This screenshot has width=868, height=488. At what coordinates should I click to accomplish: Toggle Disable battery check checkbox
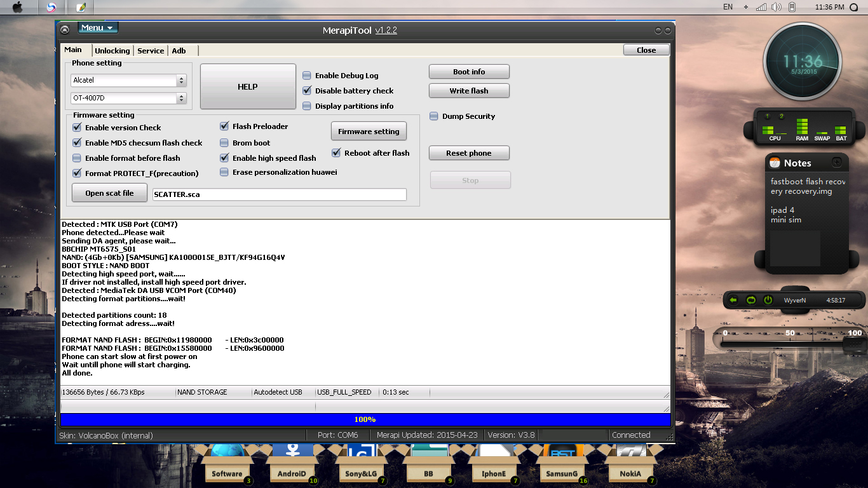(307, 91)
